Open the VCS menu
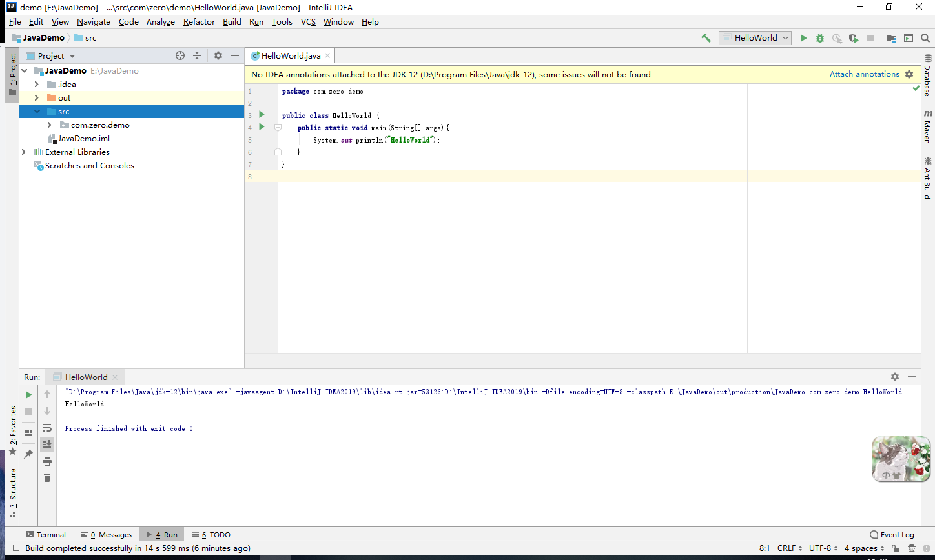935x560 pixels. pos(308,22)
